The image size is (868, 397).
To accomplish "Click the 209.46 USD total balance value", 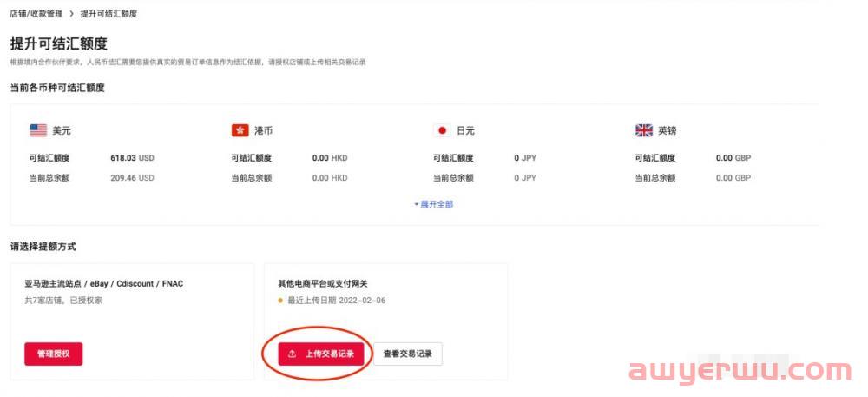I will coord(132,178).
